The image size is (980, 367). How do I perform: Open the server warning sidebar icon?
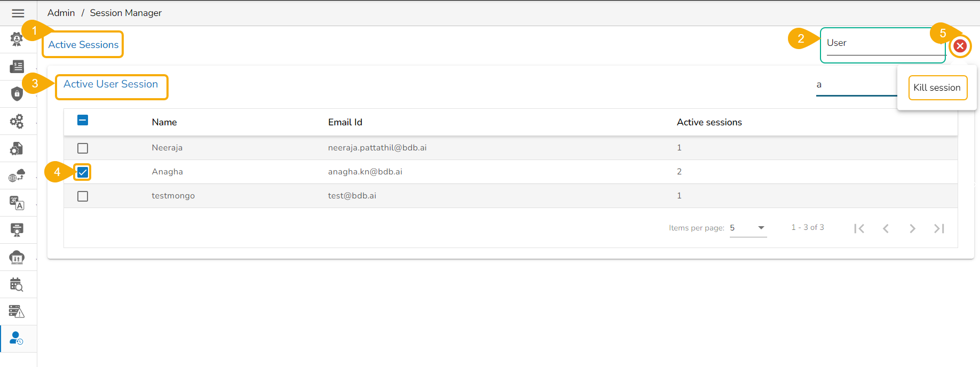[x=17, y=312]
